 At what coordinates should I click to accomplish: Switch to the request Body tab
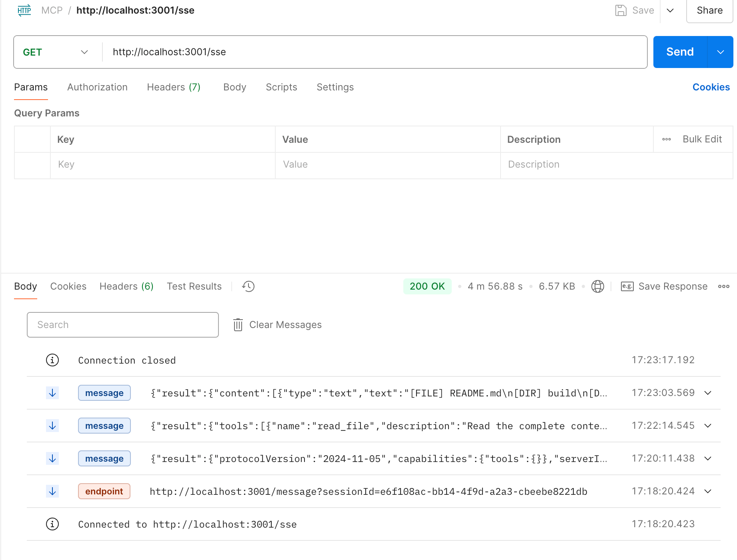tap(234, 87)
